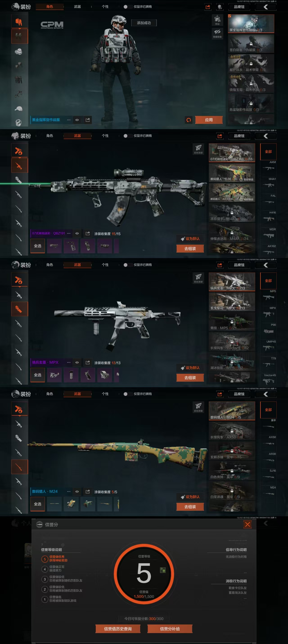Click the green badge icon beside reputation level 5
The image size is (288, 644).
coord(163,570)
